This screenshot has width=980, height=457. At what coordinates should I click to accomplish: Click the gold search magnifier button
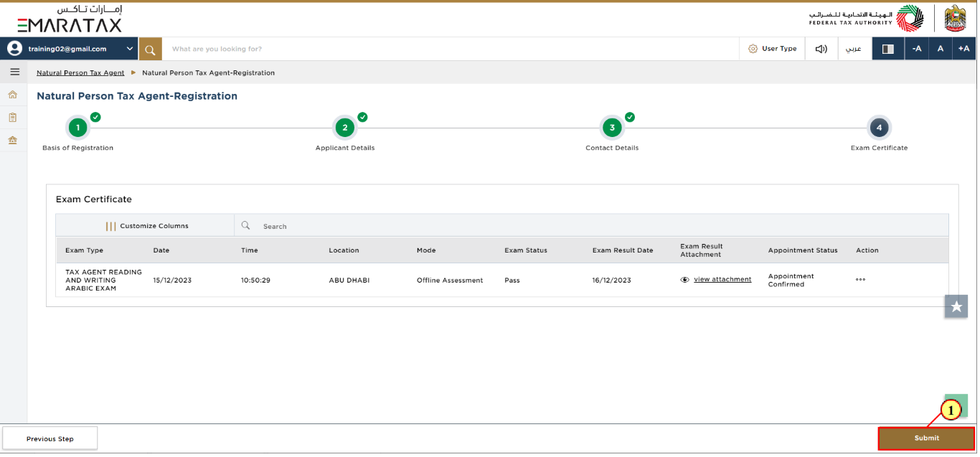tap(150, 49)
